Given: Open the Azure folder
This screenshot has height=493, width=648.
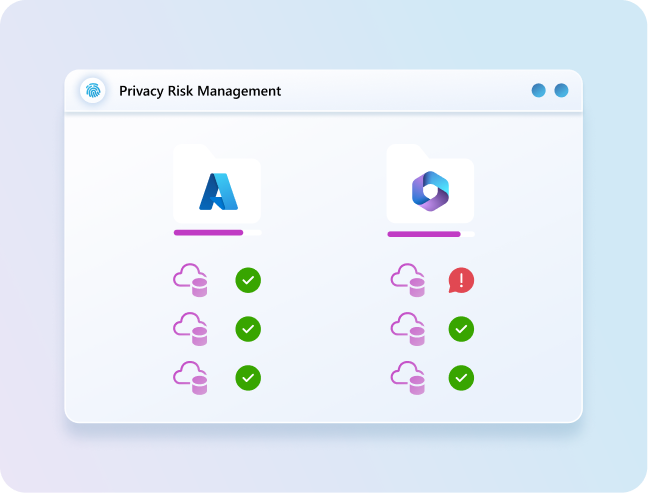Looking at the screenshot, I should click(x=217, y=184).
